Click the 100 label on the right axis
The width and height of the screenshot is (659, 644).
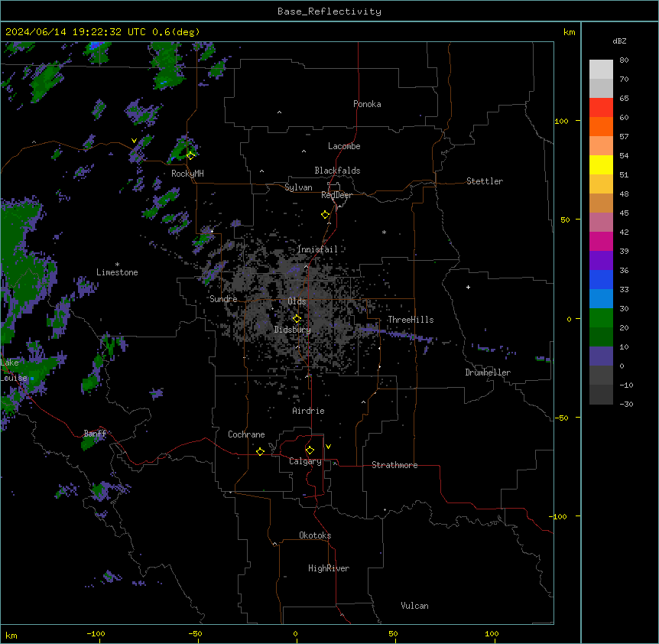(x=561, y=121)
